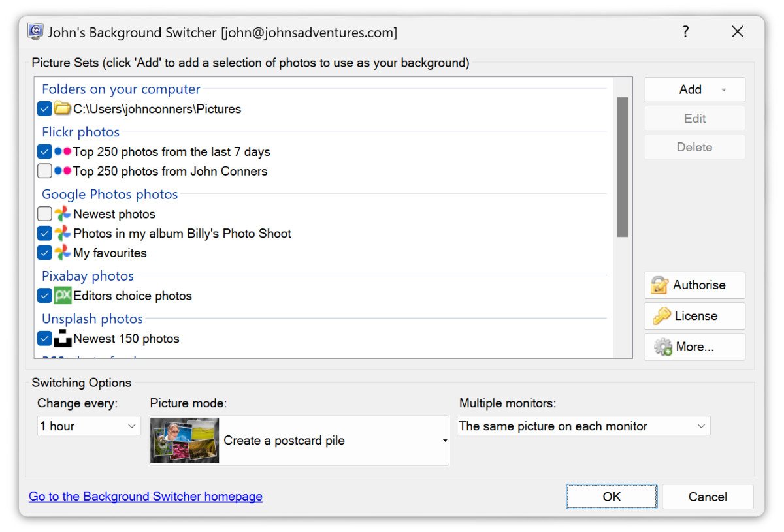Click the Flickr icon for last 7 days
This screenshot has width=784, height=532.
(62, 151)
